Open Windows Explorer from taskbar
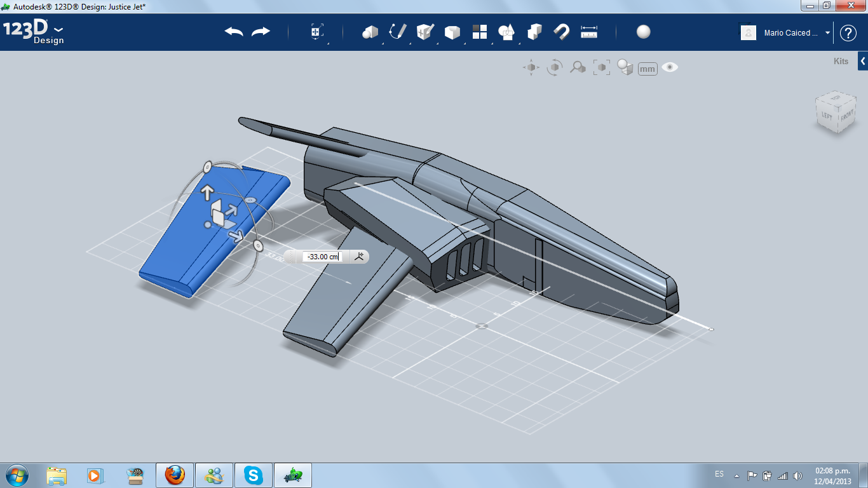The height and width of the screenshot is (488, 868). (x=57, y=475)
